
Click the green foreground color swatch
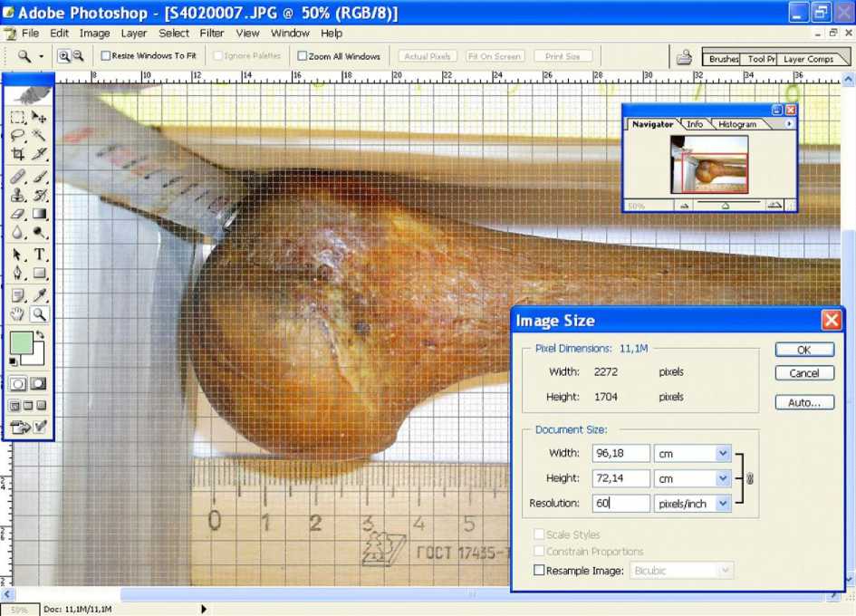coord(21,342)
